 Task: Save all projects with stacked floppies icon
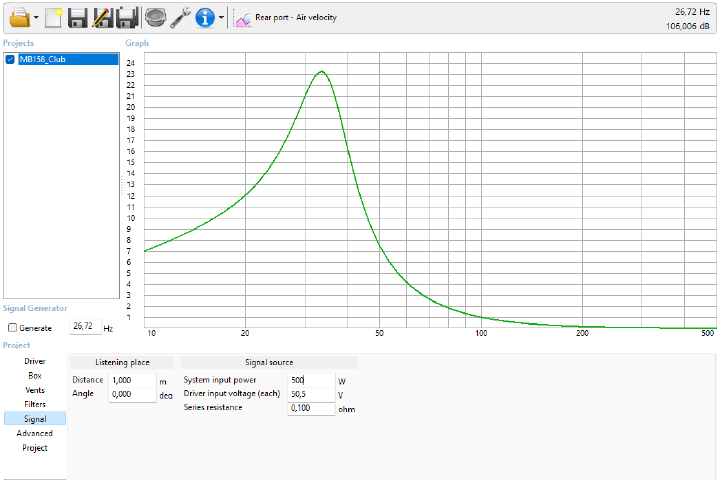point(127,17)
